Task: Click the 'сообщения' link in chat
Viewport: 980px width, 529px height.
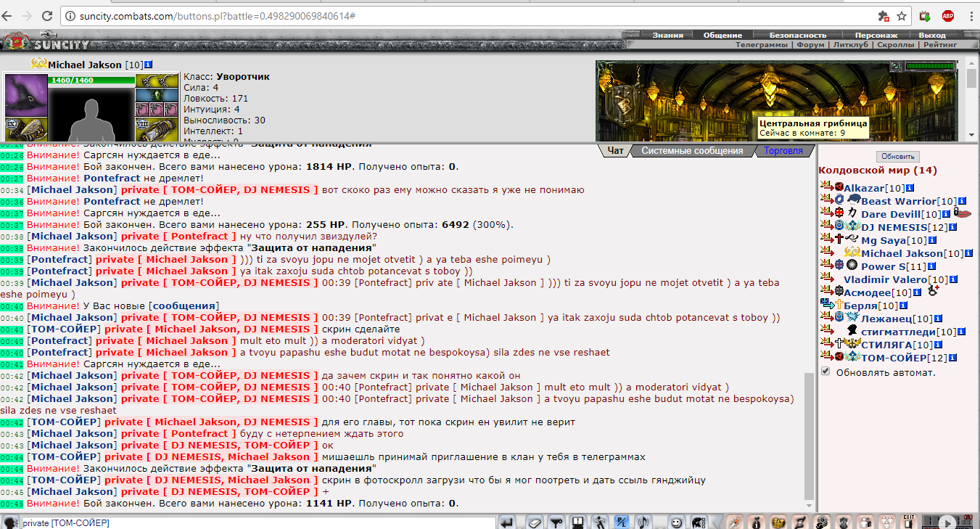Action: (x=184, y=306)
